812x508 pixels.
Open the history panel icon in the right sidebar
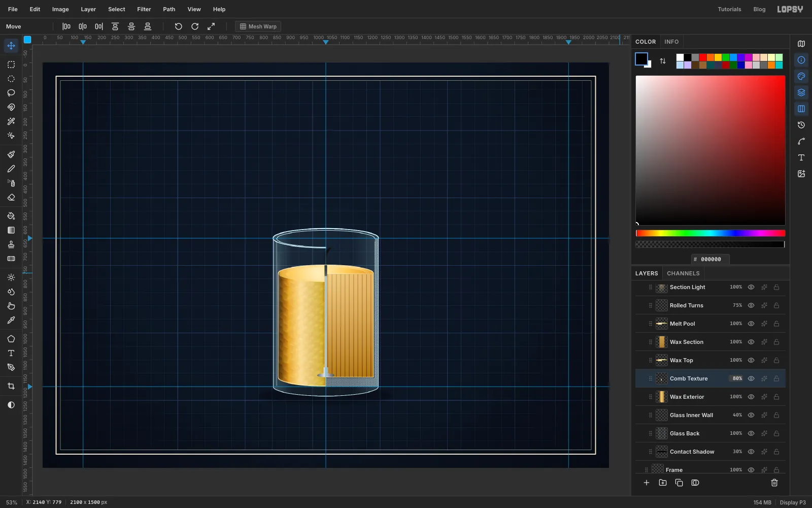coord(801,125)
